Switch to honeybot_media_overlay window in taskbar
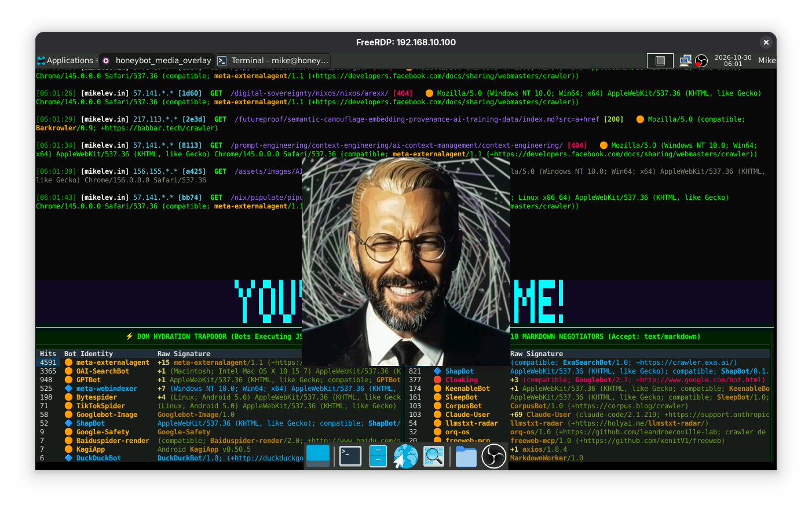This screenshot has height=509, width=812. tap(157, 60)
